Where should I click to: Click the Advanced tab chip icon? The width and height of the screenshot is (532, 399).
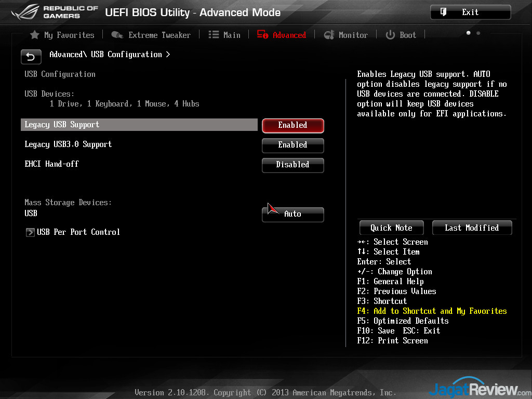click(x=263, y=35)
